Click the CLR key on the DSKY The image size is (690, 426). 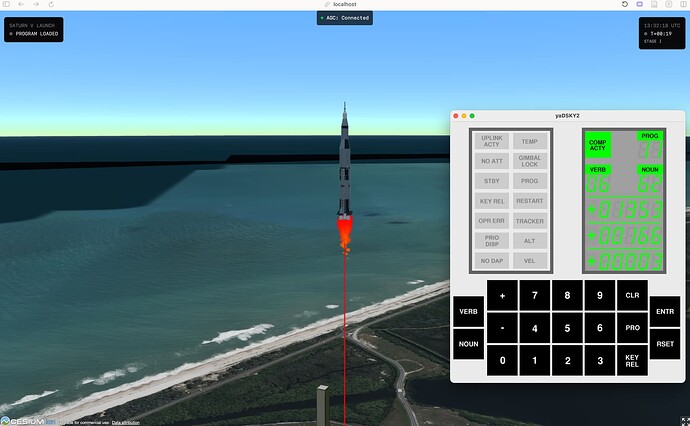coord(632,296)
